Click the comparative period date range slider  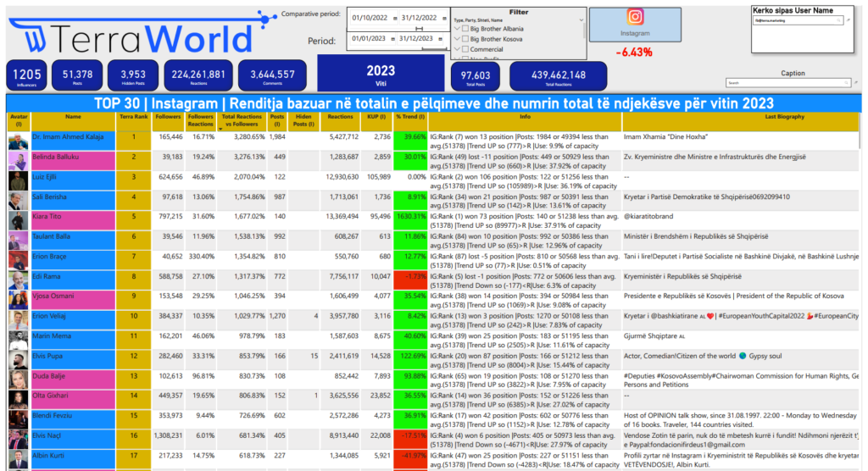point(419,28)
